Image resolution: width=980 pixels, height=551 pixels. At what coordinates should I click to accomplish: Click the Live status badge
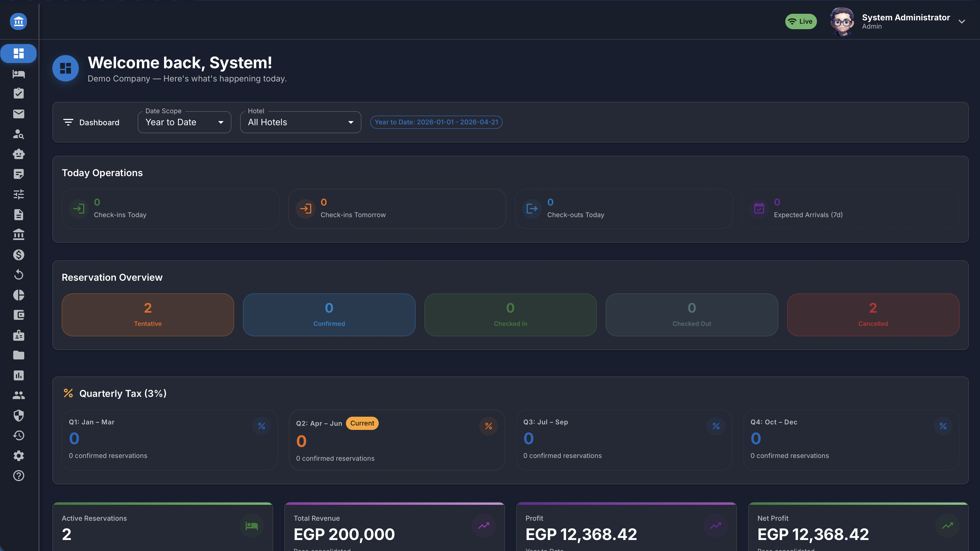pyautogui.click(x=801, y=21)
